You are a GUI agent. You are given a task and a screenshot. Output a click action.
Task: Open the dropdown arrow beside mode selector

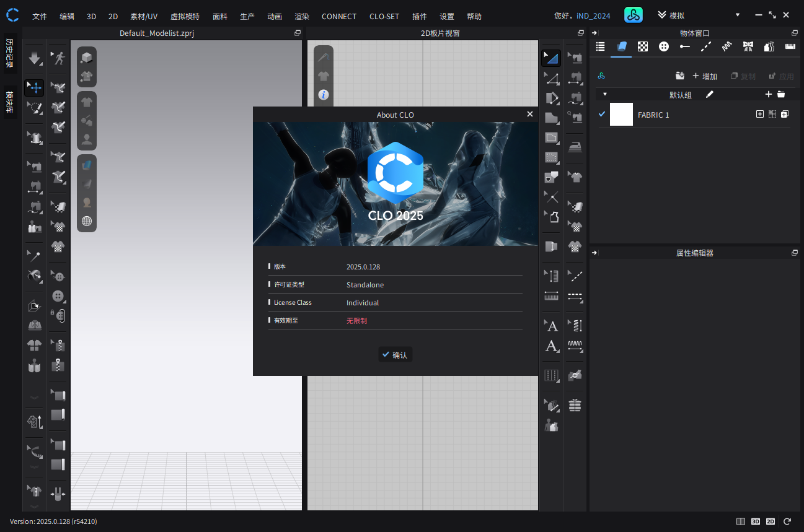tap(738, 15)
